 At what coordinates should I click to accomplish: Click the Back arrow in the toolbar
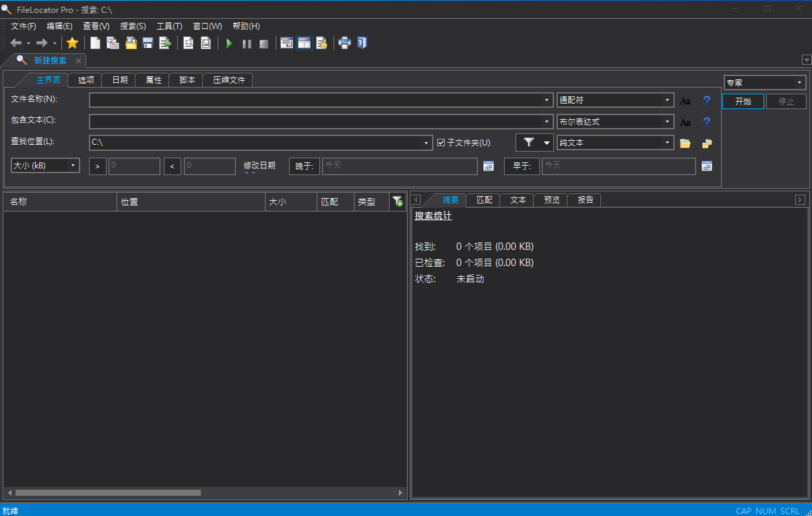16,43
